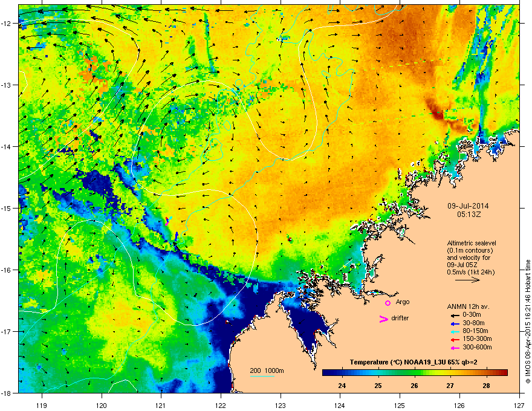
Task: Click the blue arrow beside 30-80m
Action: coord(455,324)
